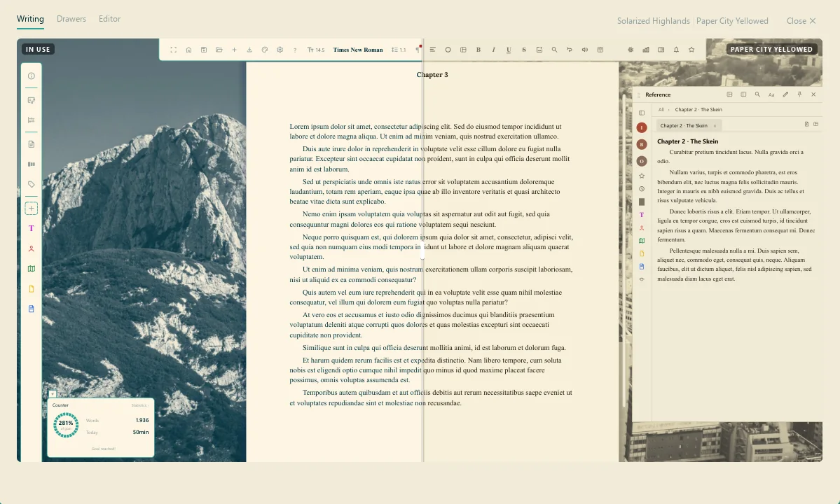This screenshot has width=840, height=504.
Task: Click the circle icon in the toolbar
Action: [x=448, y=50]
